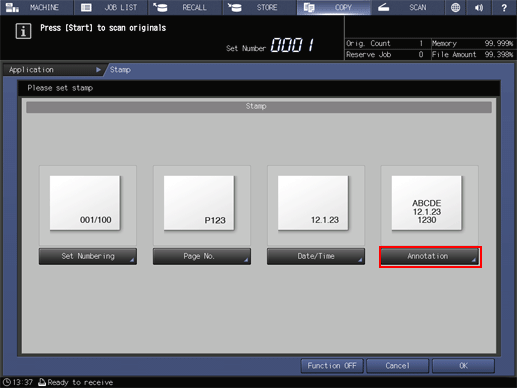Select the ABCDE annotation preview thumbnail
The image size is (517, 388).
pyautogui.click(x=427, y=203)
